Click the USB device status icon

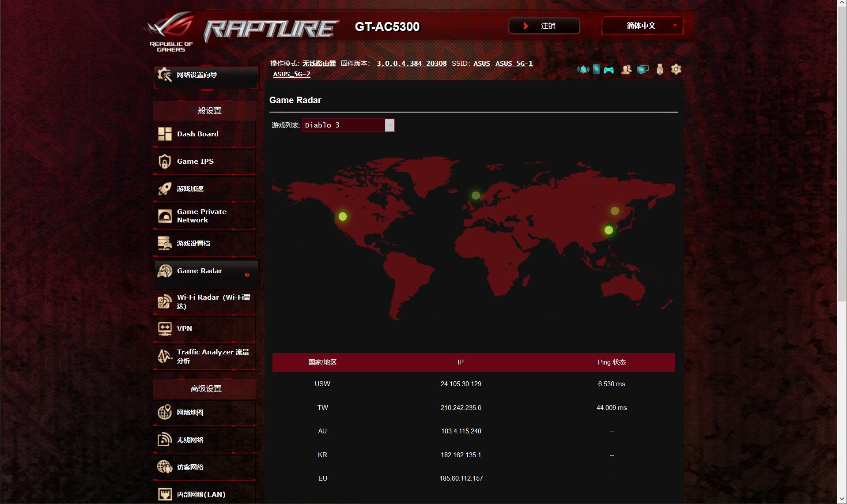660,69
